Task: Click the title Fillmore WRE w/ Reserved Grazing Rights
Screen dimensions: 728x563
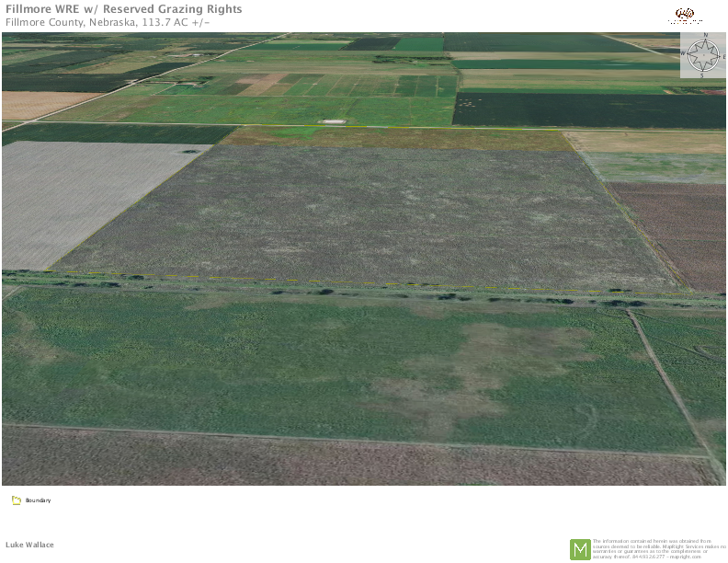Action: coord(124,9)
